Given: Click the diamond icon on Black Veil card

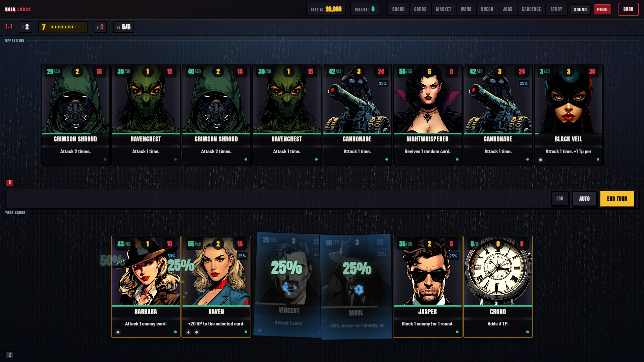Looking at the screenshot, I should point(540,160).
